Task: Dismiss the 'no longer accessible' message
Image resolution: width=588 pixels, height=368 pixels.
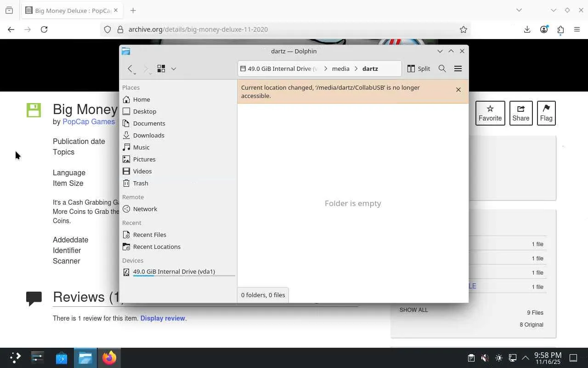Action: (458, 90)
